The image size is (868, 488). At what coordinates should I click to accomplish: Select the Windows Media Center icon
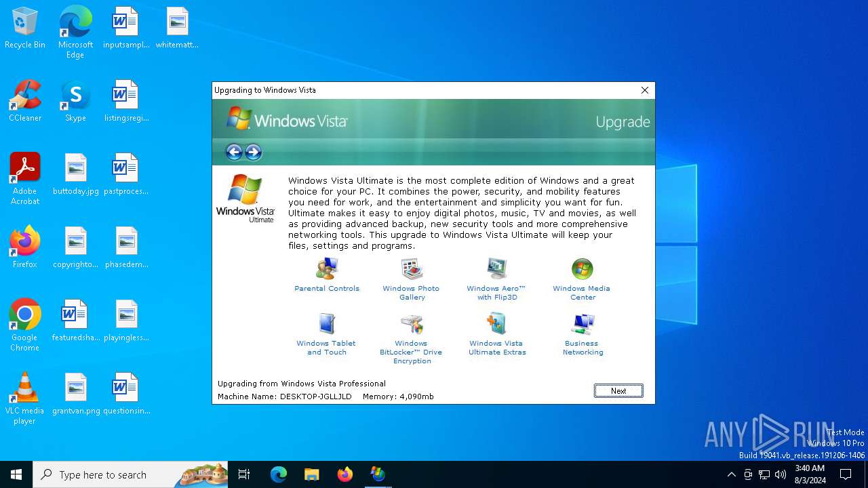point(582,268)
